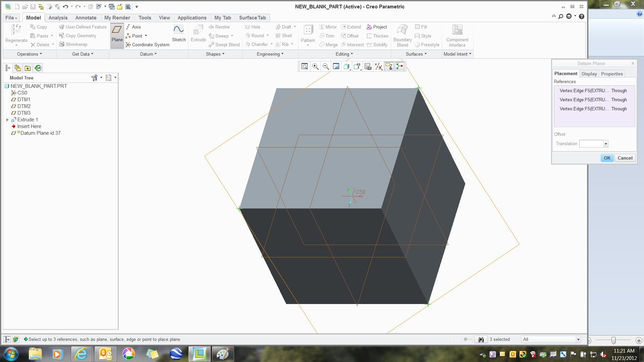Click the Zoom In icon

click(315, 66)
